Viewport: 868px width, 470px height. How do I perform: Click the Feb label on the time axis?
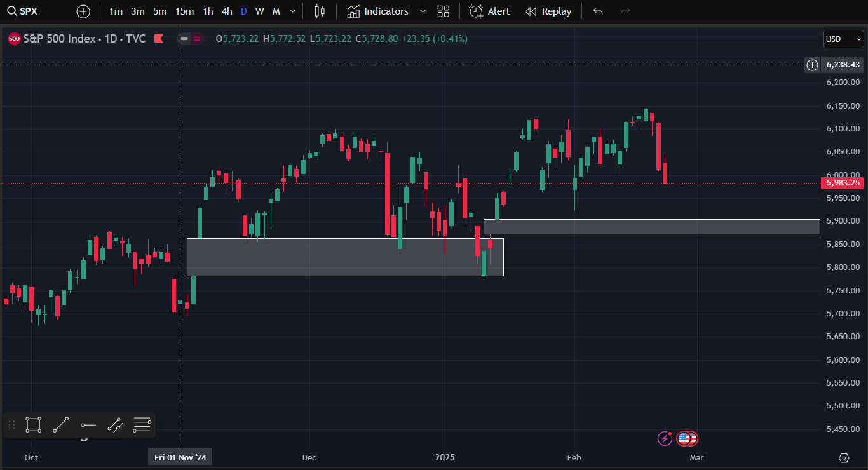[574, 457]
